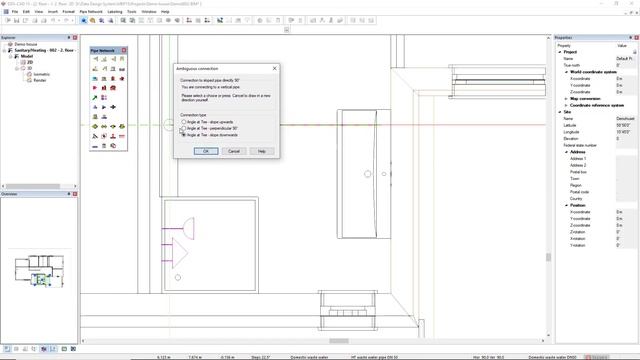Close the Overview panel

point(75,194)
